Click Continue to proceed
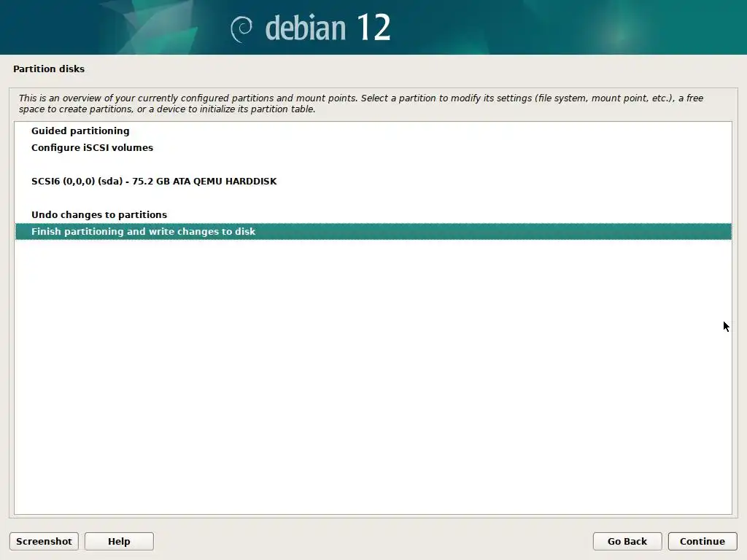 click(703, 542)
